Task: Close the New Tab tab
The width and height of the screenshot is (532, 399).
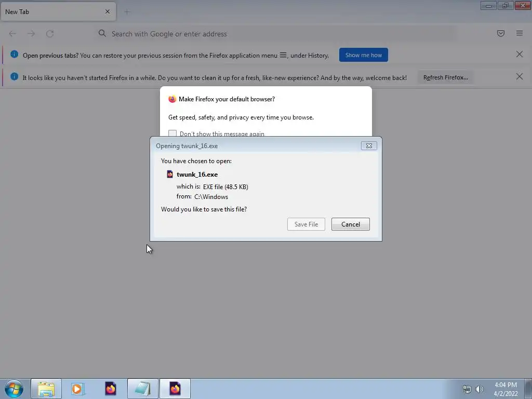Action: [108, 12]
